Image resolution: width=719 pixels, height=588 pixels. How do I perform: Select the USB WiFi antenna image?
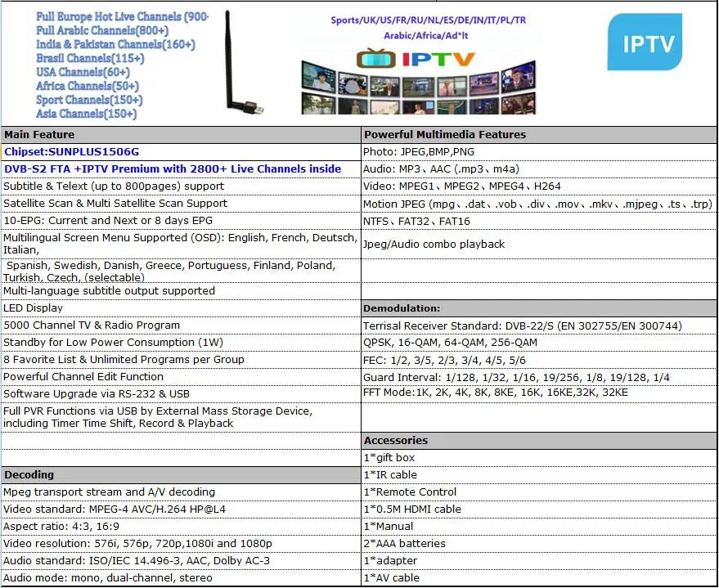pyautogui.click(x=244, y=62)
